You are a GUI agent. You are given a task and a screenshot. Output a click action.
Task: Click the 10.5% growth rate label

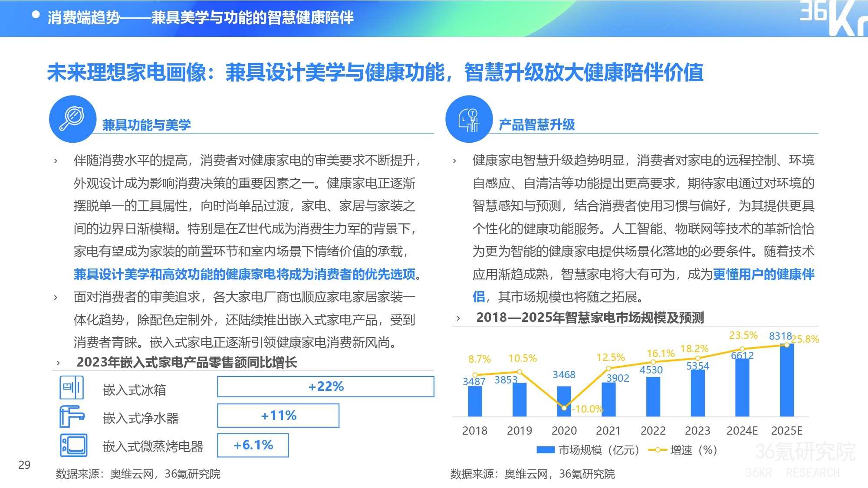coord(523,358)
